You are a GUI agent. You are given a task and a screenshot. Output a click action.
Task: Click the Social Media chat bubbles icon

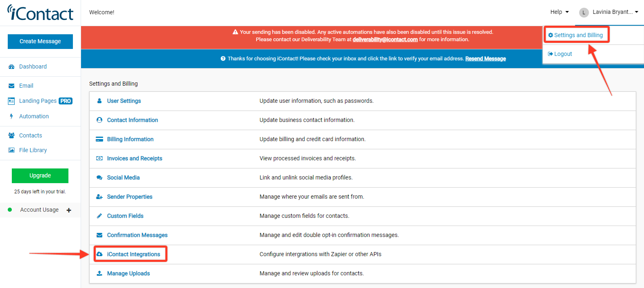[99, 177]
